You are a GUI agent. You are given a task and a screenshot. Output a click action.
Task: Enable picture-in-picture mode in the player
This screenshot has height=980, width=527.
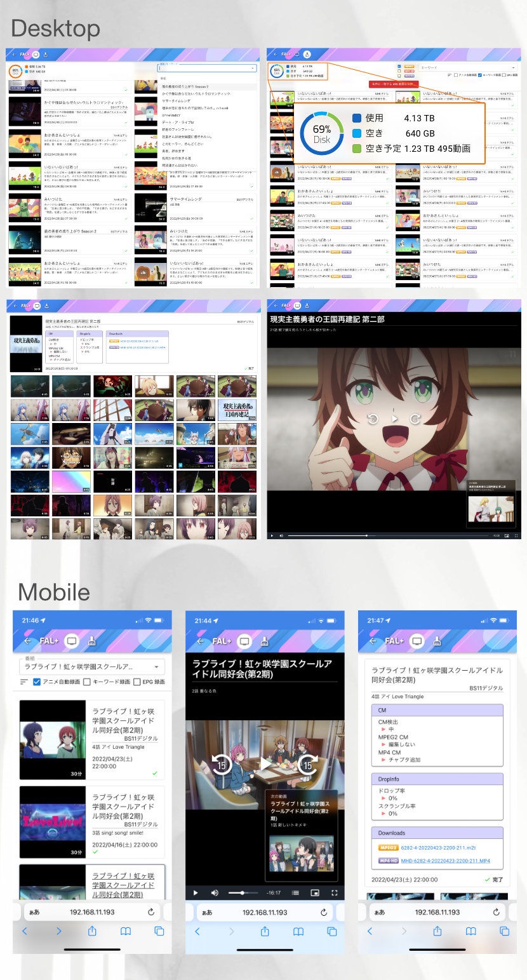coord(316,892)
